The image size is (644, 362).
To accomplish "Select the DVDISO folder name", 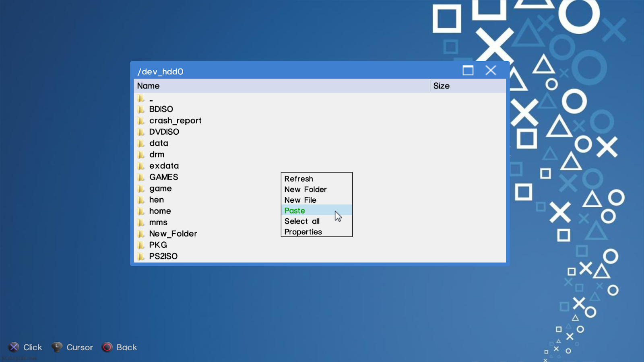I will coord(164,132).
